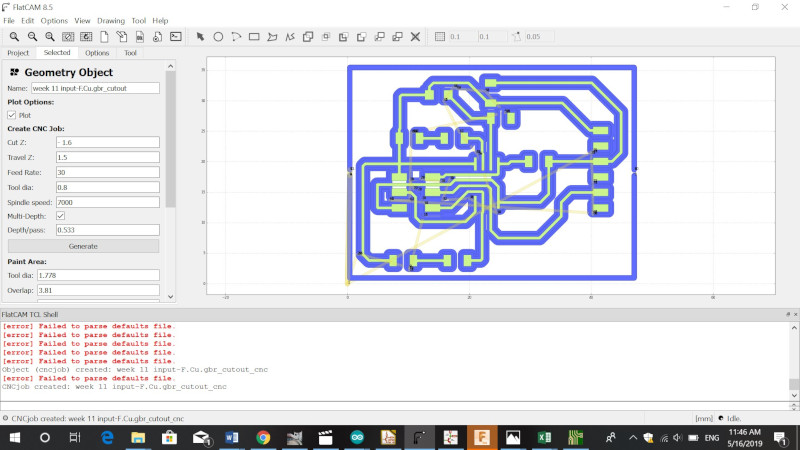Click the Overlap input field
800x450 pixels.
tap(98, 290)
